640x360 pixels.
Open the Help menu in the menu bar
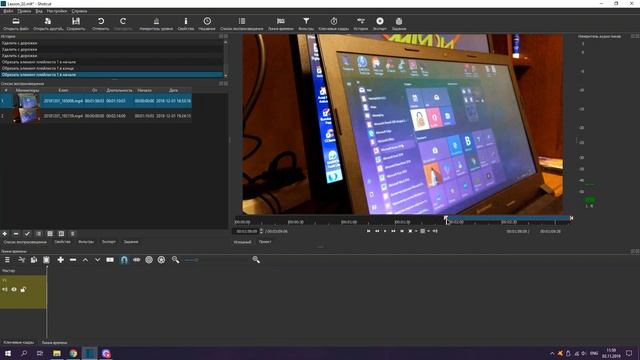tap(79, 11)
